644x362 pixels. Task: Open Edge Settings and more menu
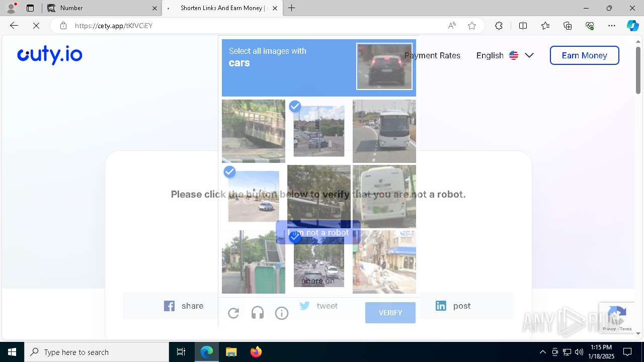click(x=612, y=26)
